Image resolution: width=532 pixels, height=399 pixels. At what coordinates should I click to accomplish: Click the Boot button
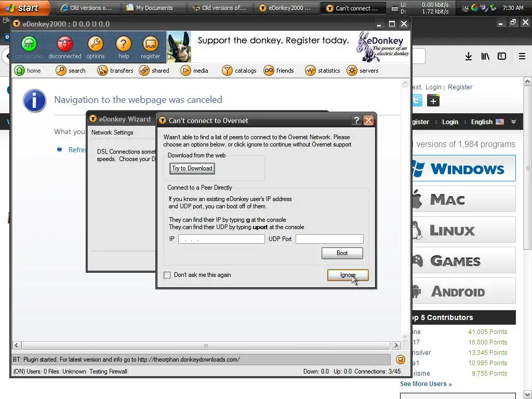(342, 253)
